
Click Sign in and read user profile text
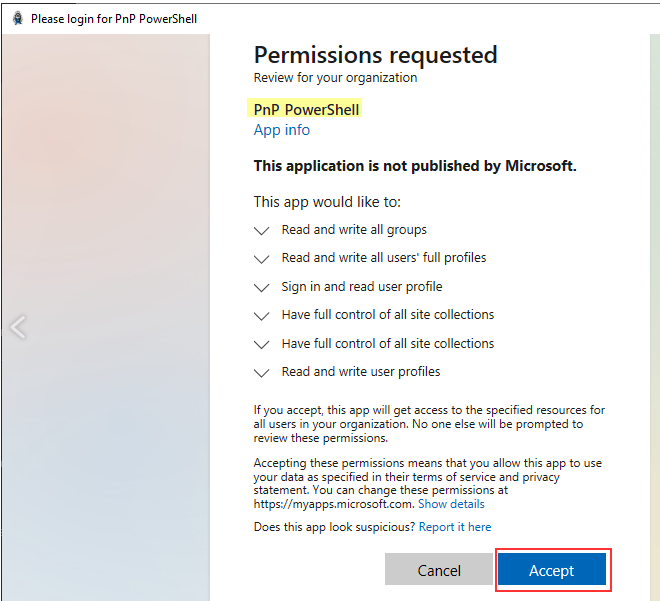coord(362,286)
